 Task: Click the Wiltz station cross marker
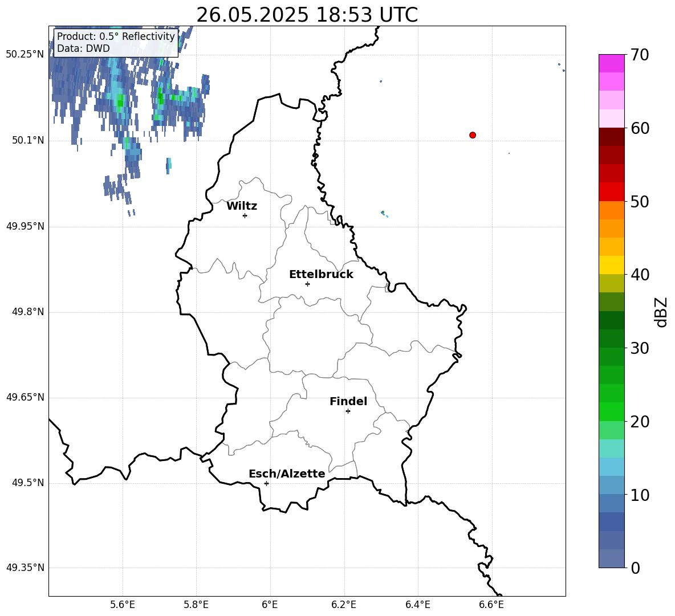245,215
